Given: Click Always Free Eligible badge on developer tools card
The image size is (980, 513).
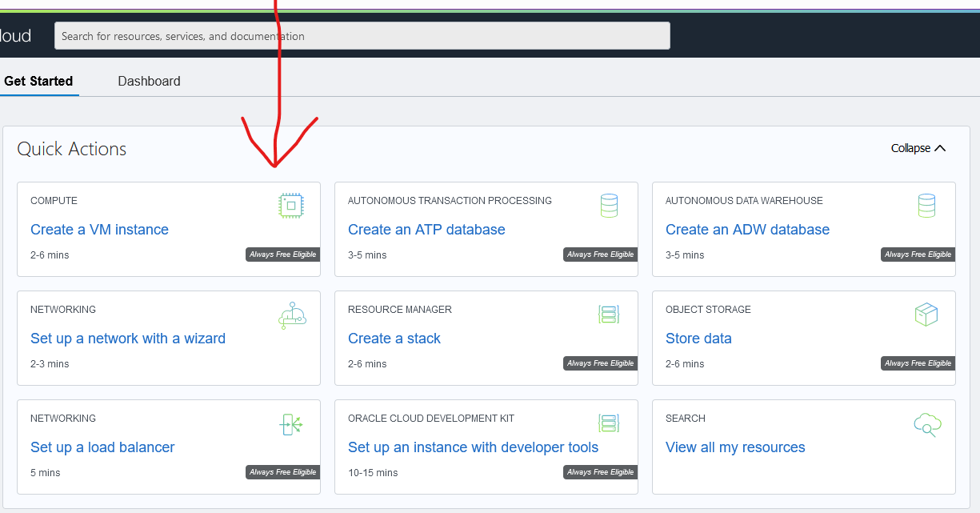Looking at the screenshot, I should click(x=600, y=472).
